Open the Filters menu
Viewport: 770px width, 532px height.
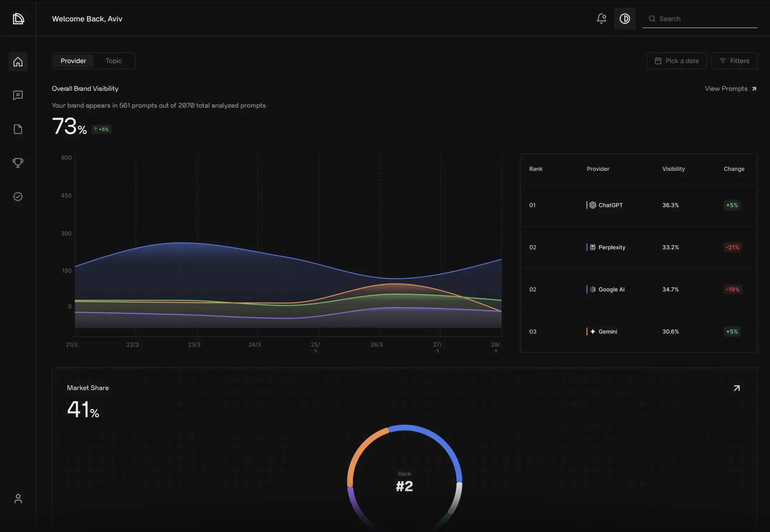pyautogui.click(x=734, y=61)
